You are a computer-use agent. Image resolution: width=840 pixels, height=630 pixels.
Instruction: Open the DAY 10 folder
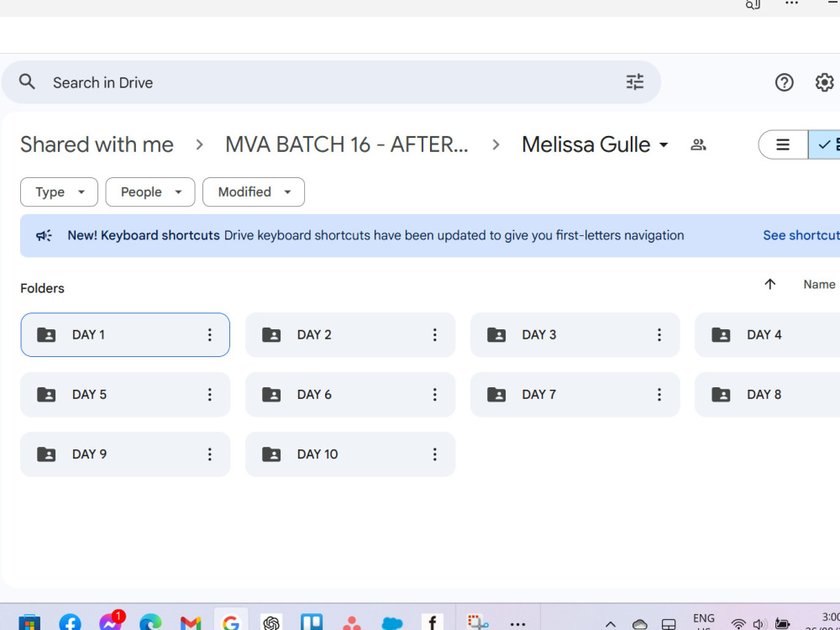click(x=349, y=454)
